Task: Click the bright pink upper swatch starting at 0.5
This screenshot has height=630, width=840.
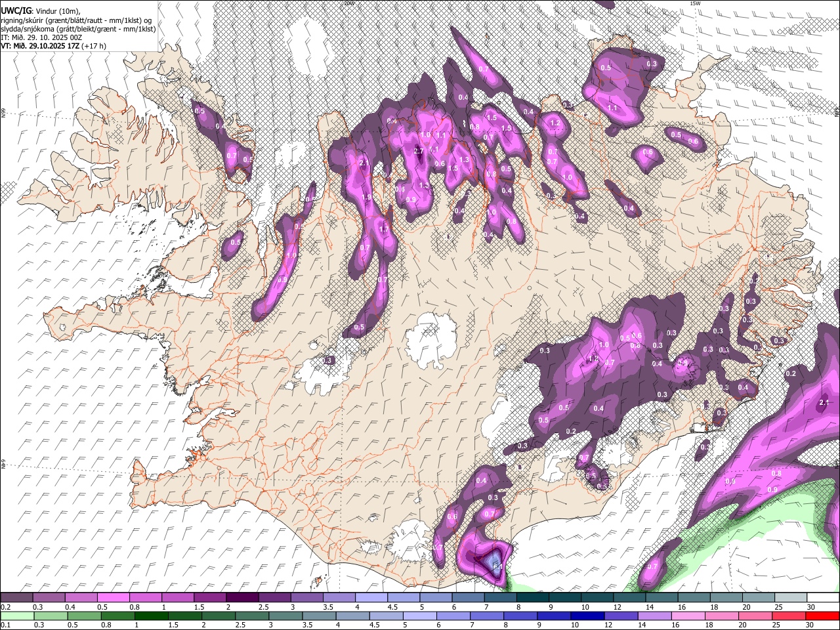Action: (x=113, y=598)
